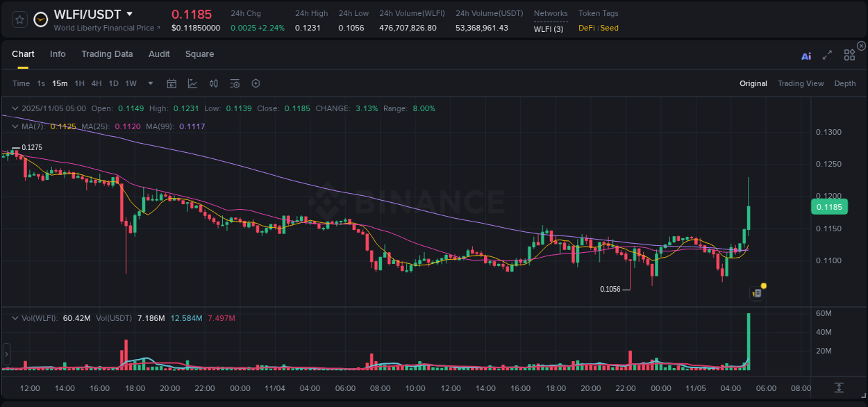
Task: Collapse the Vol(WLFI) indicator panel
Action: pyautogui.click(x=15, y=317)
